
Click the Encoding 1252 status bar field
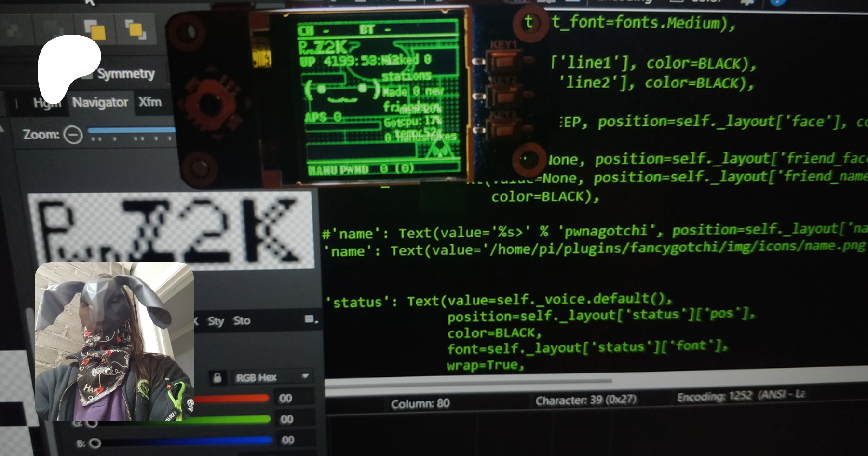[x=741, y=396]
